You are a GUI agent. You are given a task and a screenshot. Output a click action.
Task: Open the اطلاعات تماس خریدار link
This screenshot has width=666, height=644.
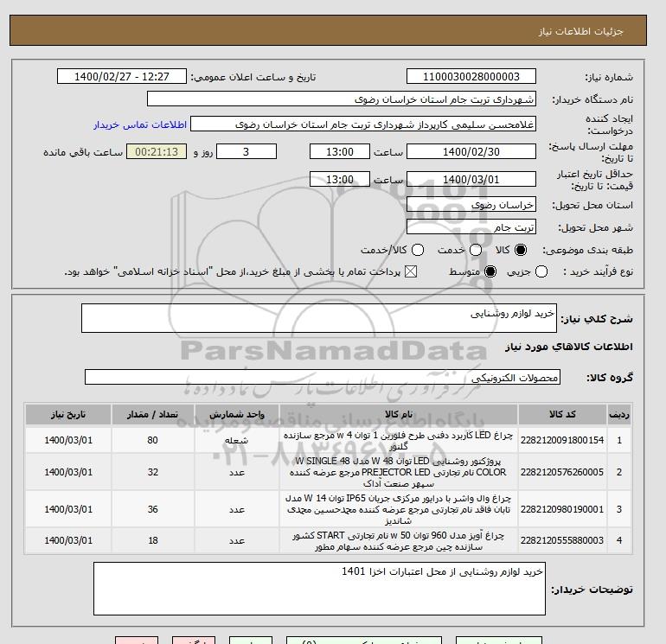(140, 124)
